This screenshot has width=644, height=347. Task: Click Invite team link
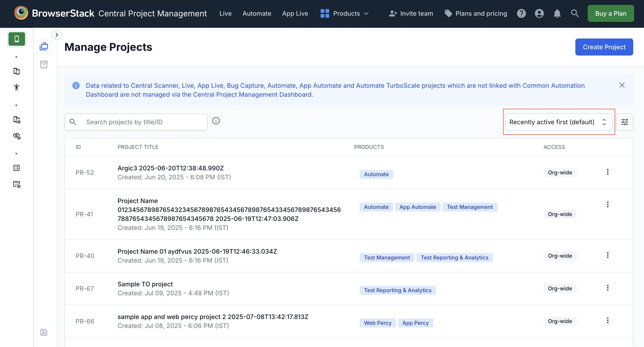(x=411, y=13)
